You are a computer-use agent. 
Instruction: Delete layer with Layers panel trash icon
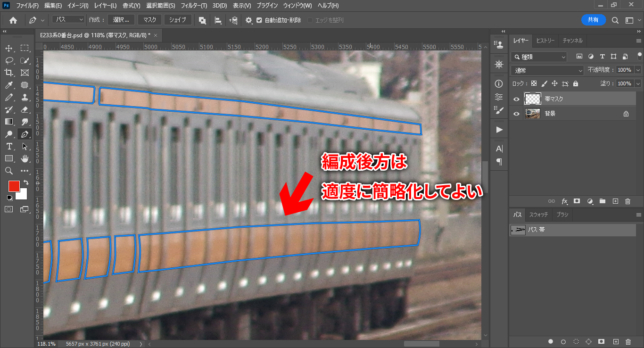[627, 201]
